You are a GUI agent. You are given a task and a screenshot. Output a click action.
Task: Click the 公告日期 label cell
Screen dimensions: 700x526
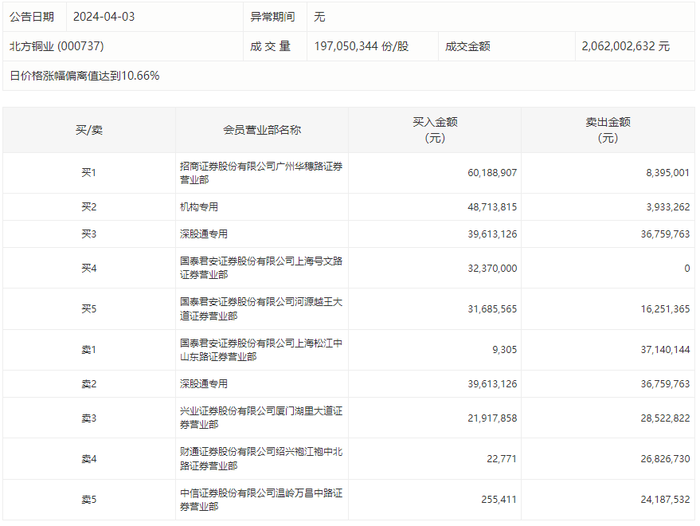click(x=32, y=17)
